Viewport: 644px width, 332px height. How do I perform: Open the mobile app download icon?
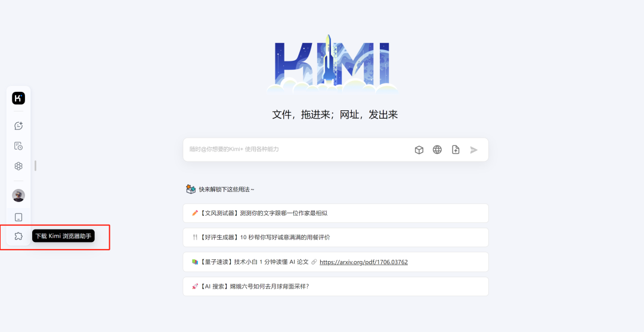click(x=18, y=217)
